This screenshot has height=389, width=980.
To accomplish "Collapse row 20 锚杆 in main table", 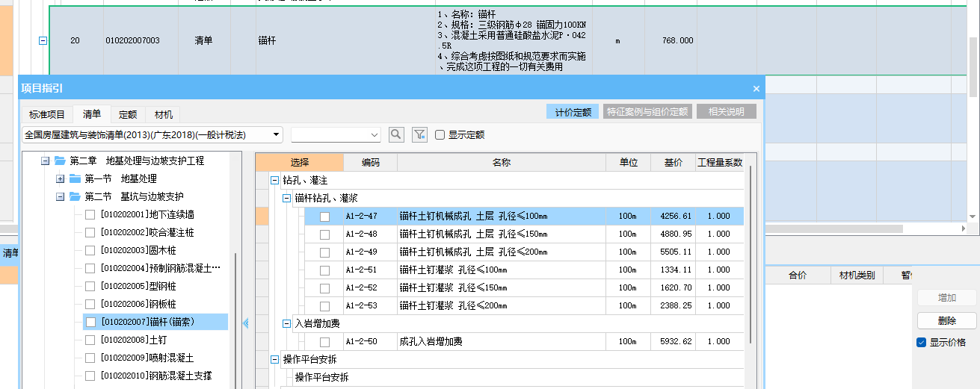I will pos(43,40).
